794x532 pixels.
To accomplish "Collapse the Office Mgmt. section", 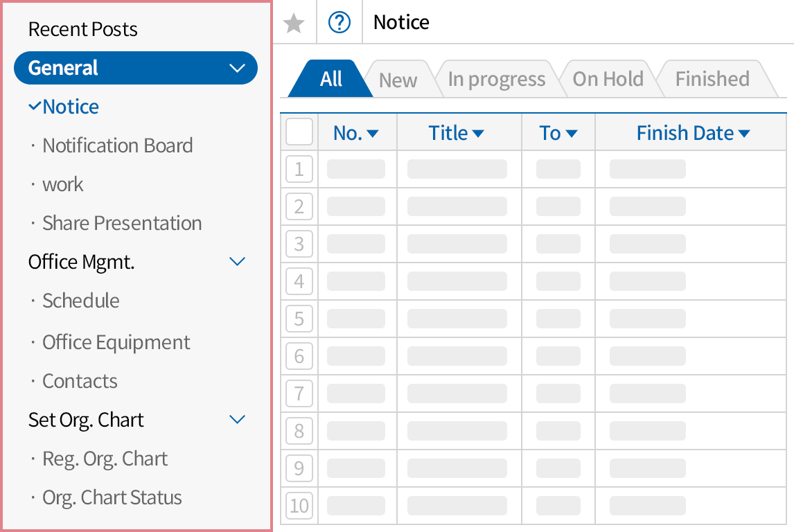I will tap(238, 261).
